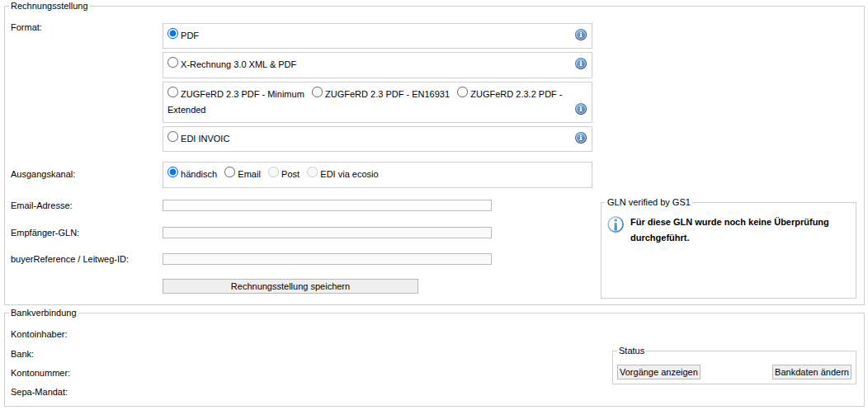
Task: Click Rechnungsstellung speichern button
Action: pyautogui.click(x=290, y=286)
